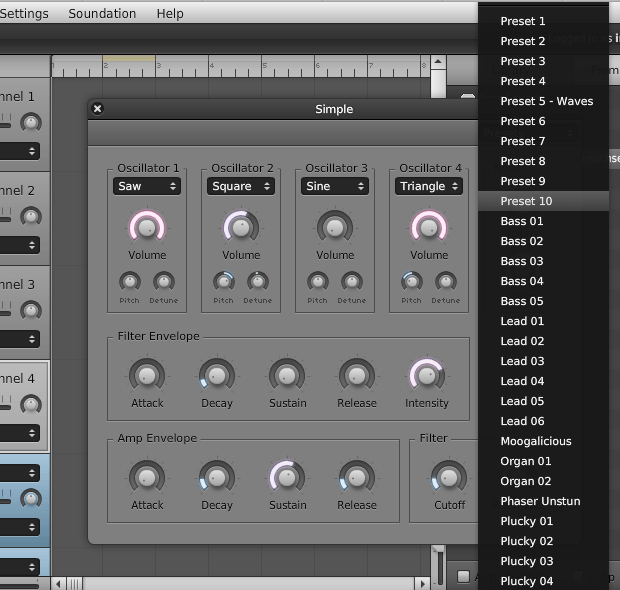Close the Simple synth window
Screen dimensions: 620x590
pyautogui.click(x=97, y=108)
